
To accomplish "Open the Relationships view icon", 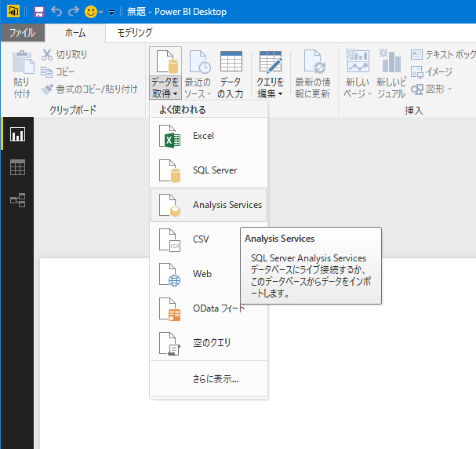I will point(17,201).
